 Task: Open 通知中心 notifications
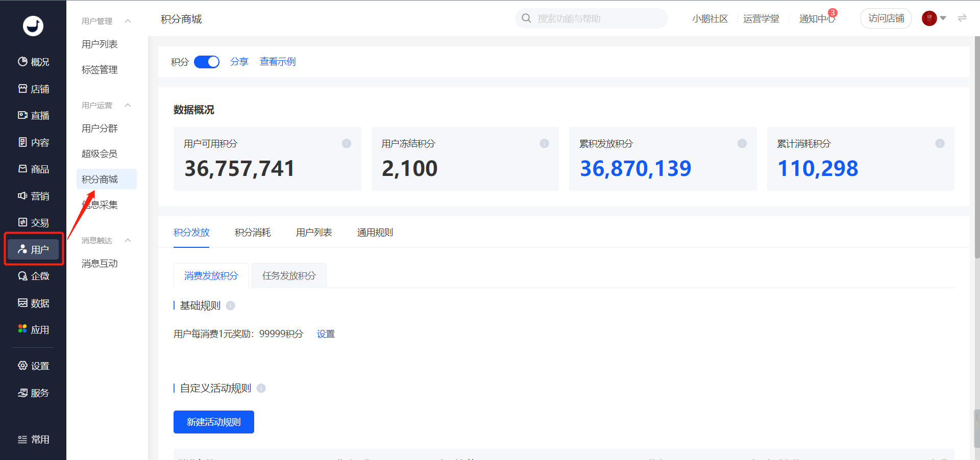(817, 18)
